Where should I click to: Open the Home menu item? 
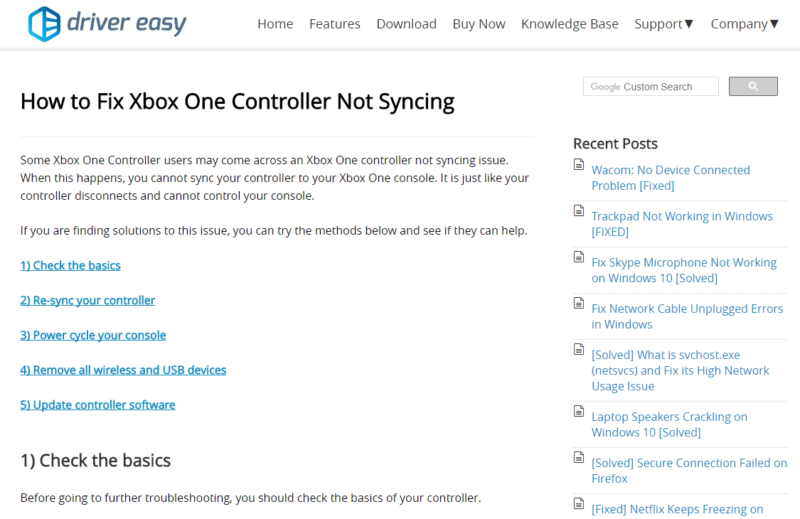pos(275,24)
